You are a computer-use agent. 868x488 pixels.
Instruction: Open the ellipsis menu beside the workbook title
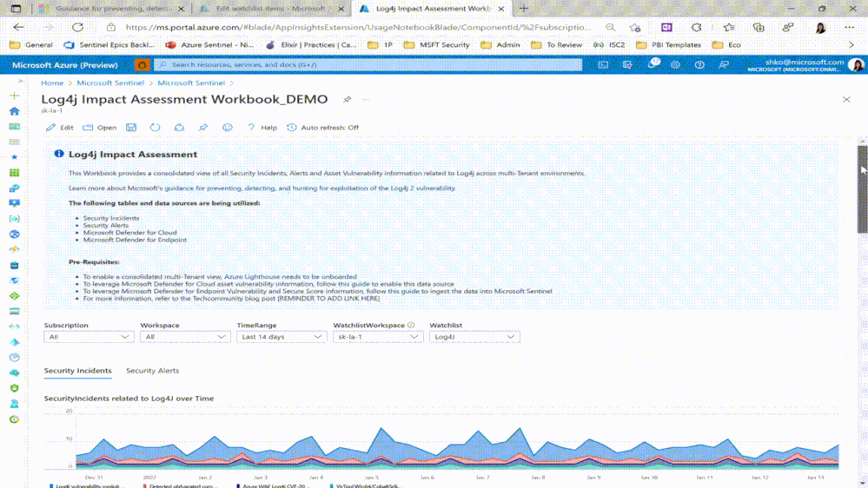[x=366, y=100]
